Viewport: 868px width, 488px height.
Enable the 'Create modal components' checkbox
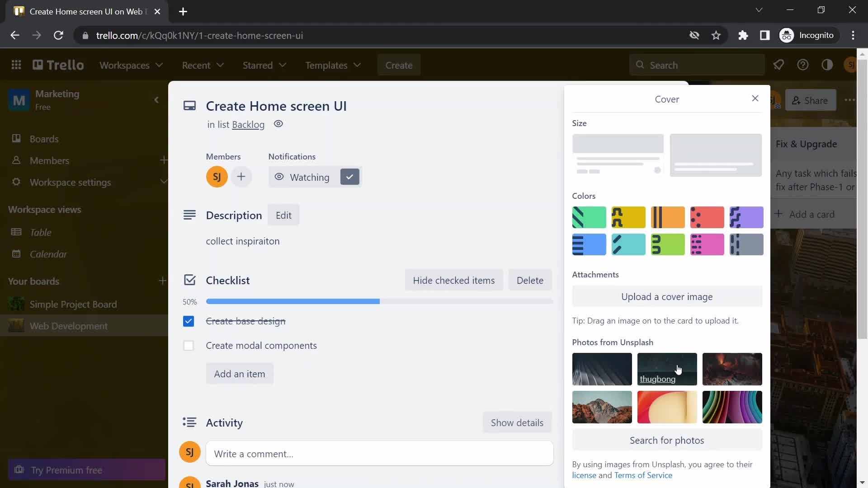[x=189, y=345]
